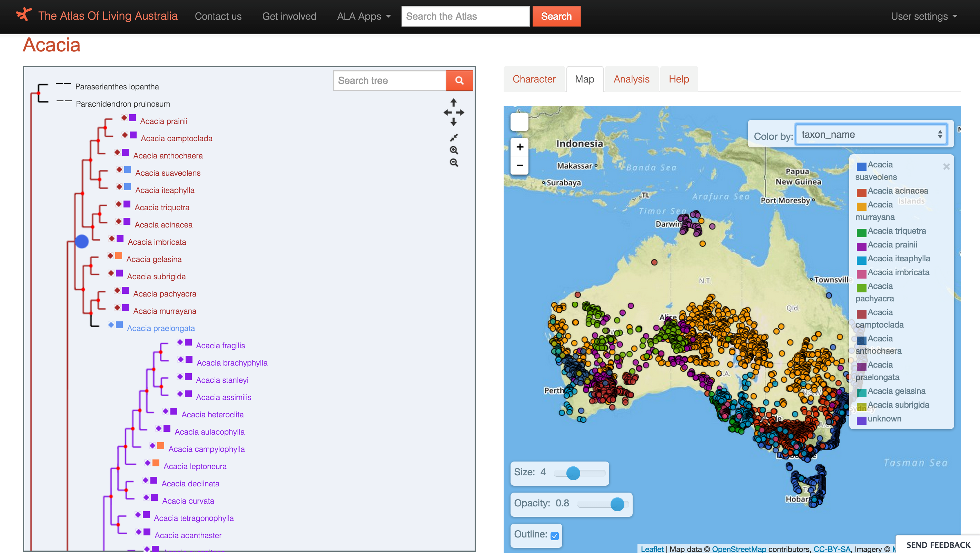980x553 pixels.
Task: Pan the tree upward with the up arrow
Action: click(454, 103)
